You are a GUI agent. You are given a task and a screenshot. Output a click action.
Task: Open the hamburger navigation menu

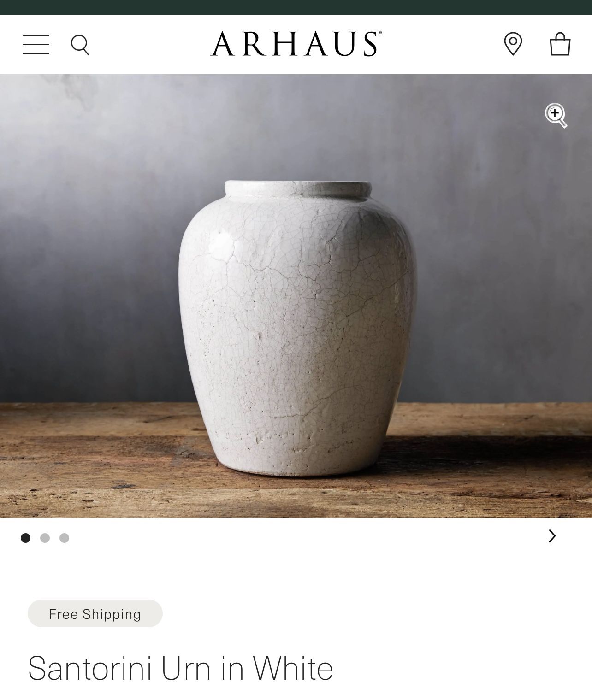coord(36,44)
